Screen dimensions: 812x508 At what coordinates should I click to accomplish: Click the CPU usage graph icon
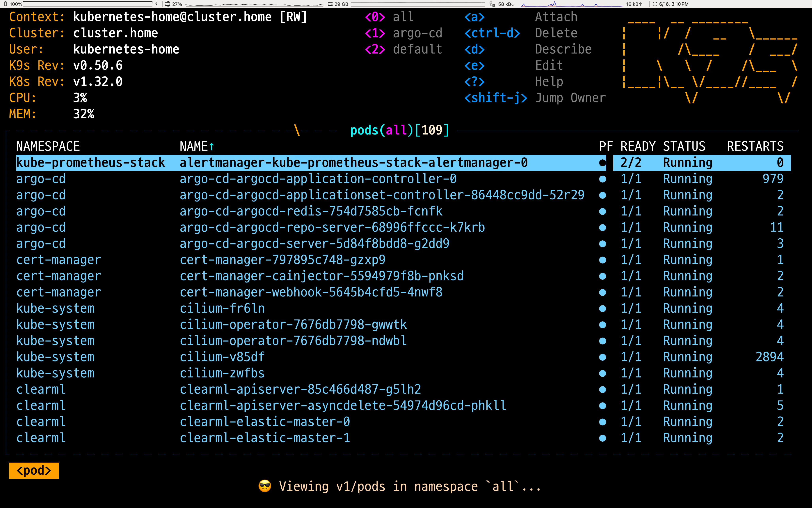(x=168, y=4)
